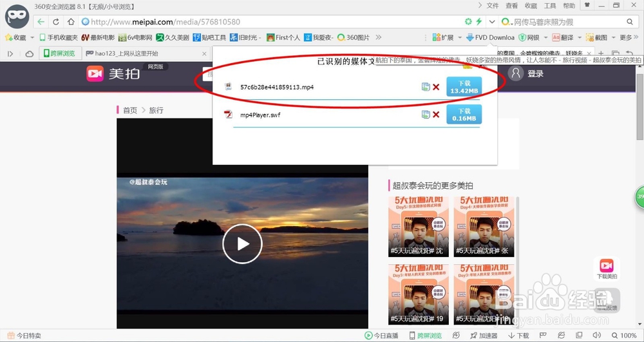Open the 我爱夜 bookmark
Image resolution: width=644 pixels, height=342 pixels.
(319, 37)
